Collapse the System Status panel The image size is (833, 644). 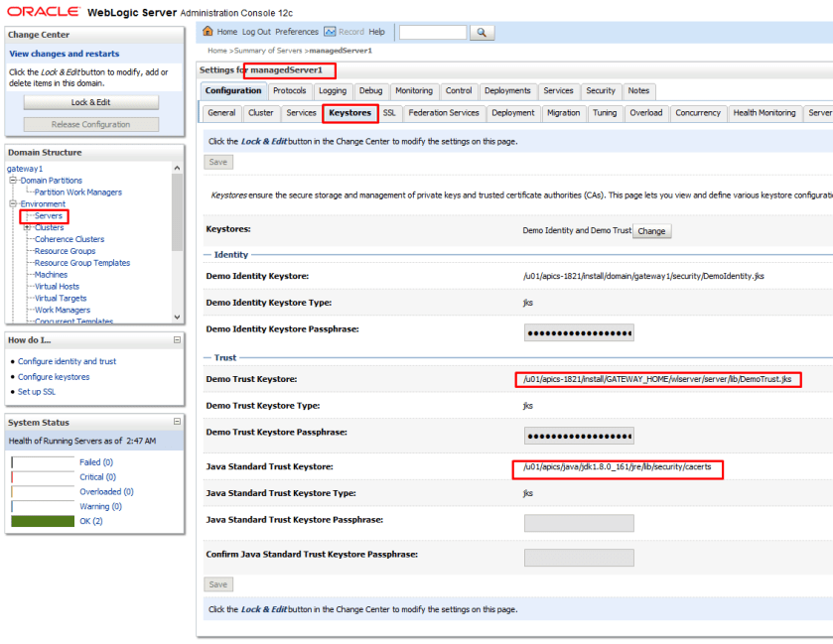pos(178,423)
